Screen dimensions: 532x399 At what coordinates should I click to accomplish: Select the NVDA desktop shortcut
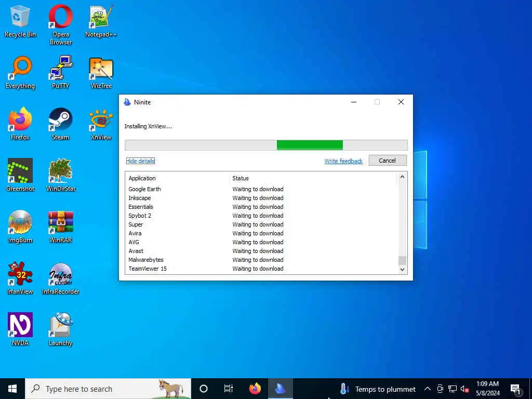(20, 329)
